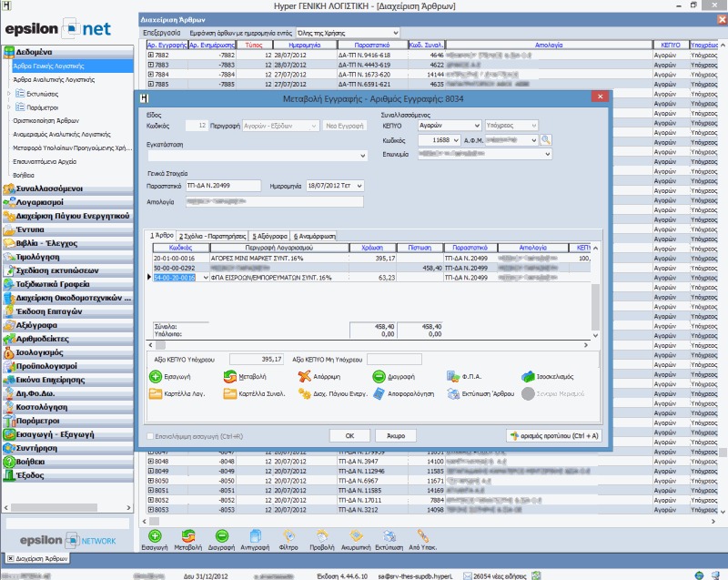The width and height of the screenshot is (728, 580).
Task: Open the Εγκατάσταση dropdown
Action: (x=362, y=156)
